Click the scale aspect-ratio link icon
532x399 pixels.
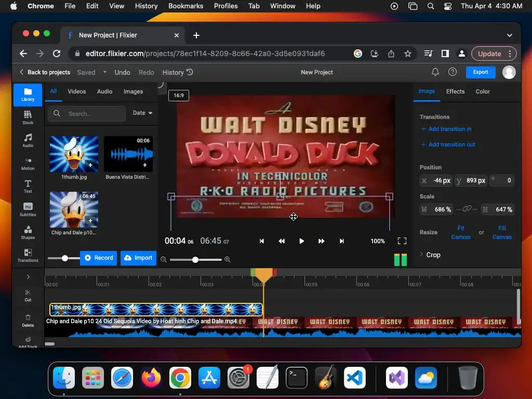click(467, 209)
